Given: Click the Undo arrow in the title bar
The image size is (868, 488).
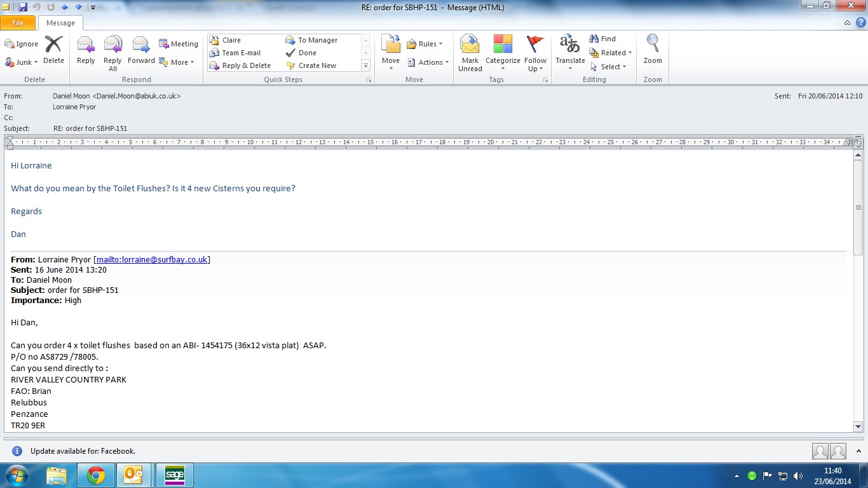Looking at the screenshot, I should point(36,7).
